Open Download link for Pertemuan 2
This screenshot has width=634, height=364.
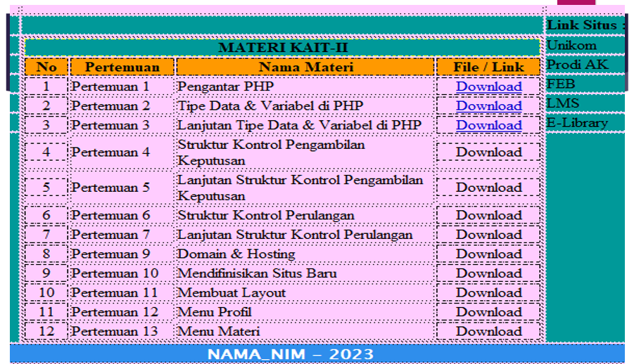pos(488,106)
